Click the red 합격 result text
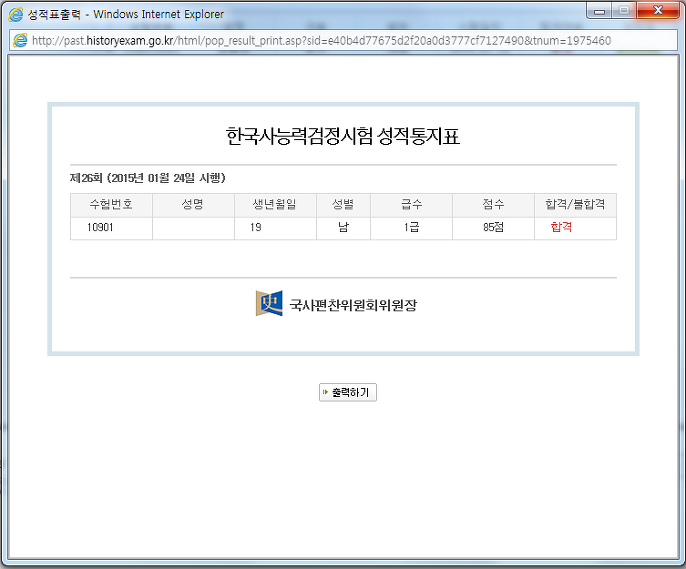686x569 pixels. tap(561, 227)
